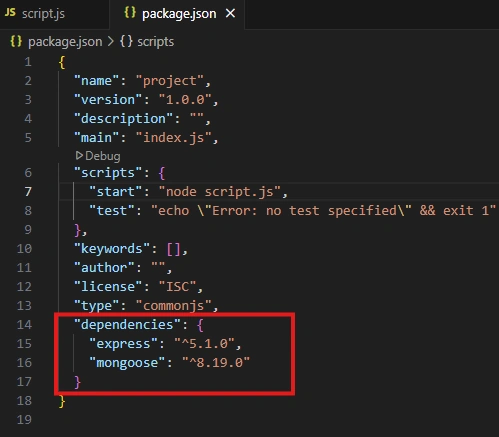Click the "dependencies" key on line 14
Viewport: 499px width, 437px height.
pyautogui.click(x=127, y=325)
